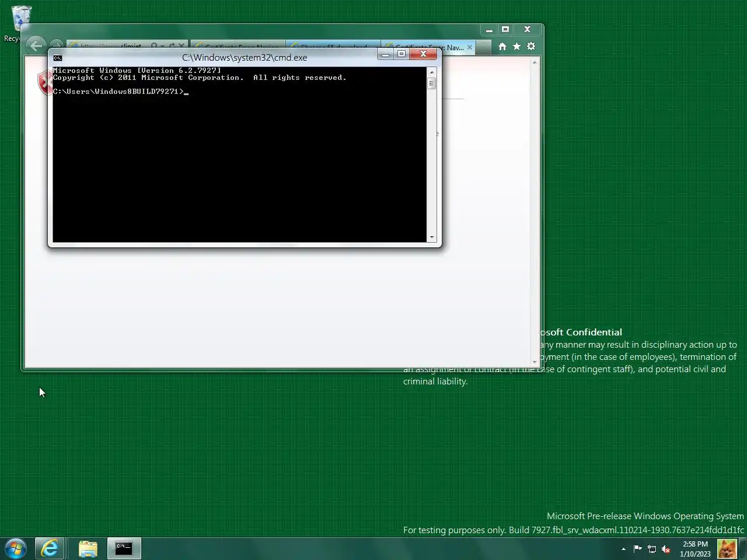The width and height of the screenshot is (747, 560).
Task: Open the cmd.exe system menu icon
Action: point(58,58)
